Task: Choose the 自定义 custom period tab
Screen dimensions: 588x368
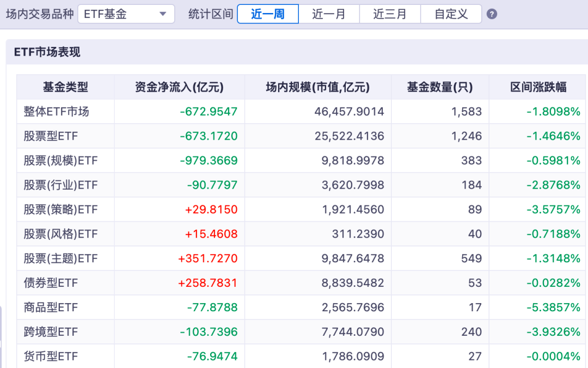Action: click(451, 14)
